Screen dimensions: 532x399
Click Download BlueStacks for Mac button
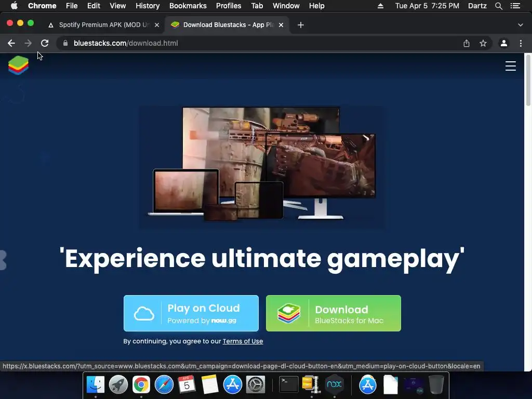point(334,313)
